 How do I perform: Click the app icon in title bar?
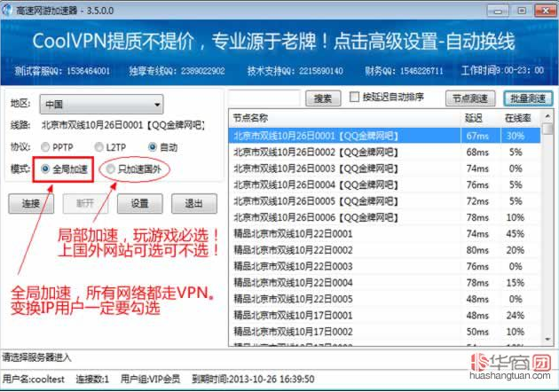[7, 10]
